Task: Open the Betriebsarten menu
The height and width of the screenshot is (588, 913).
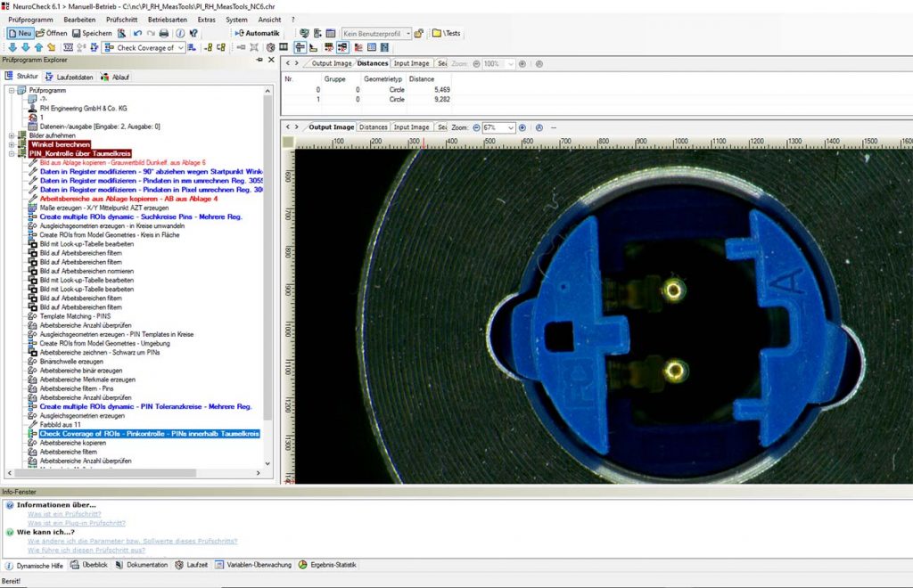Action: pyautogui.click(x=168, y=19)
